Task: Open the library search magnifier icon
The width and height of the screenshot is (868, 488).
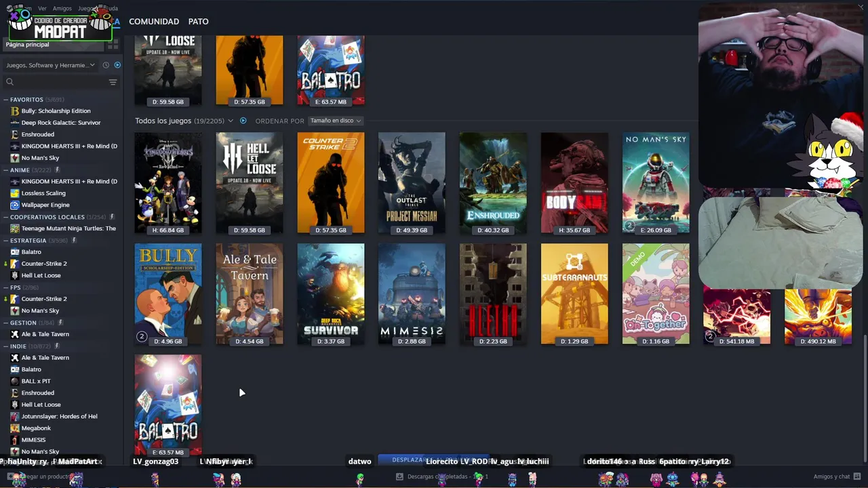Action: tap(9, 82)
